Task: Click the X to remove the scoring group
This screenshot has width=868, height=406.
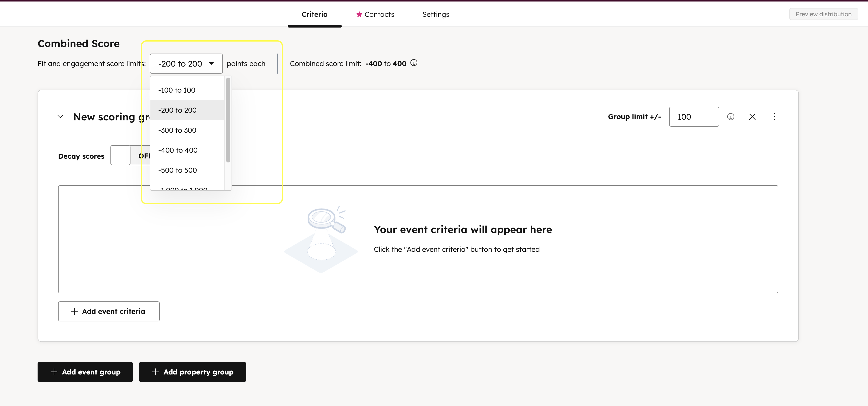Action: [x=752, y=116]
